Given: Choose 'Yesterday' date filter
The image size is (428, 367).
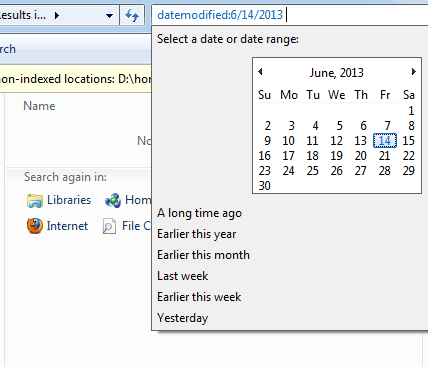Looking at the screenshot, I should [183, 318].
